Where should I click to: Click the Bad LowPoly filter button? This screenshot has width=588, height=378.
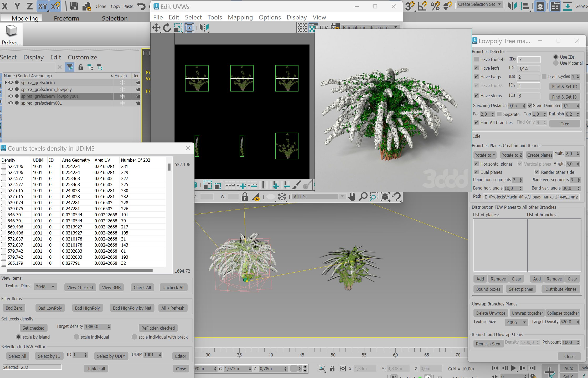[x=50, y=308]
